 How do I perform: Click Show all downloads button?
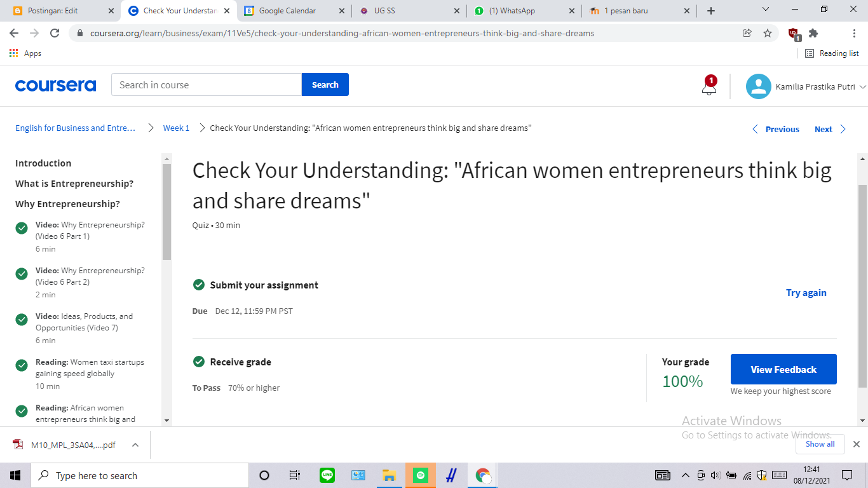click(x=820, y=444)
